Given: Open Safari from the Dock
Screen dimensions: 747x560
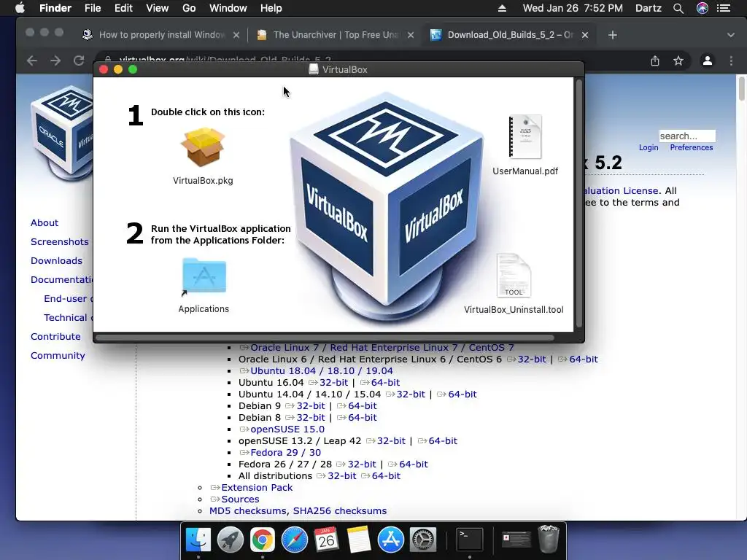Looking at the screenshot, I should (295, 540).
